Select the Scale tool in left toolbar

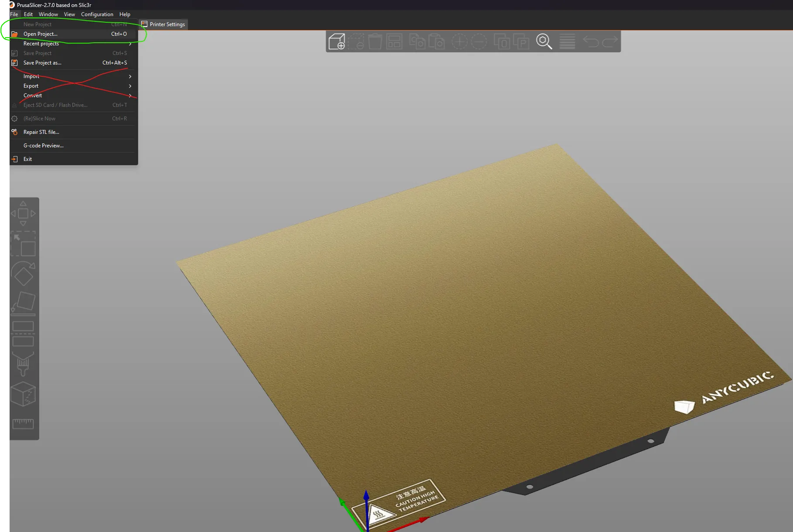[23, 244]
